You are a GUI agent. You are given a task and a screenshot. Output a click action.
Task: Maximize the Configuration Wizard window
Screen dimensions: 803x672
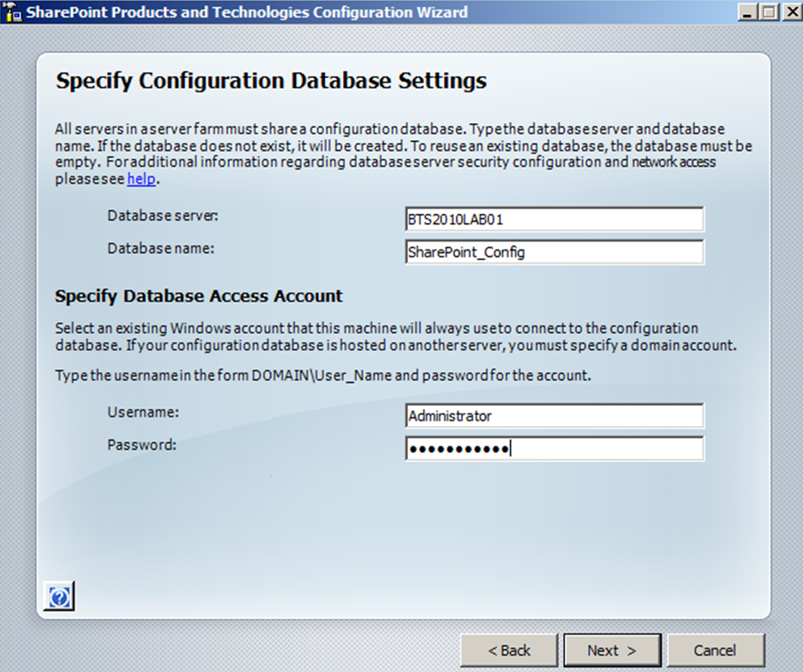coord(767,12)
